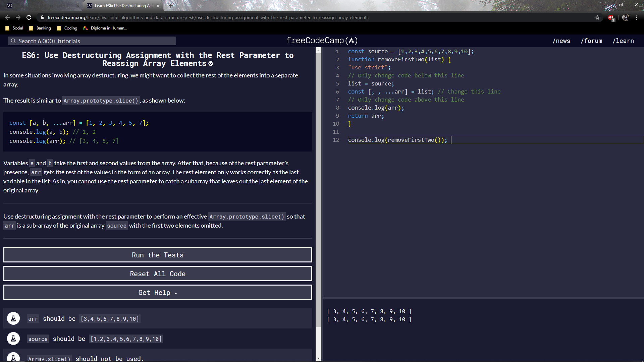Go to /forum
The height and width of the screenshot is (362, 644).
591,41
